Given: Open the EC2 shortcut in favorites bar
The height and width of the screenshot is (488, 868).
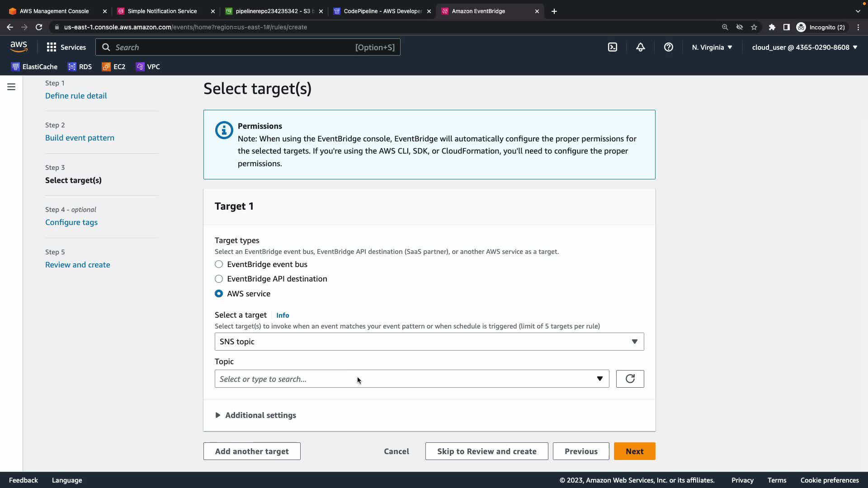Looking at the screenshot, I should tap(113, 67).
